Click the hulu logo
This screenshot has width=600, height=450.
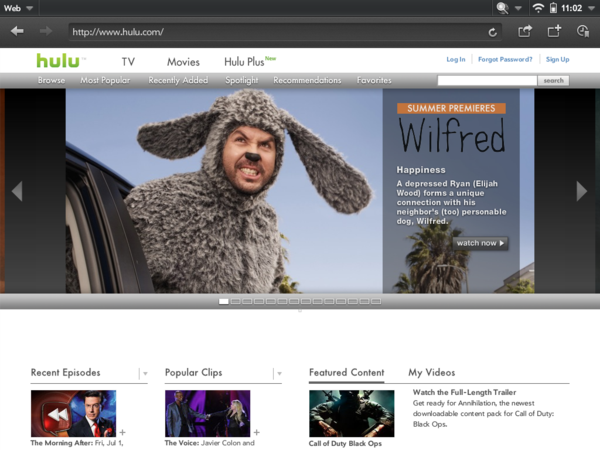57,60
